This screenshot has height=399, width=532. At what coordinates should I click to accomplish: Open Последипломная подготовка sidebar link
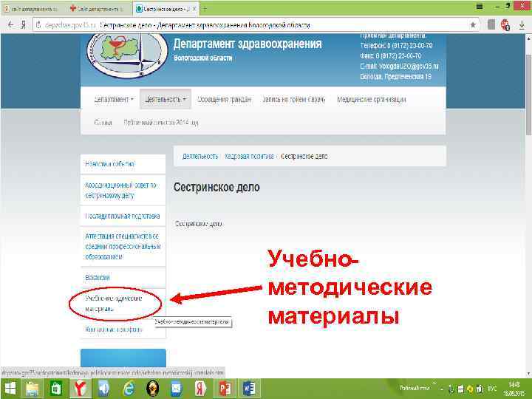[123, 216]
